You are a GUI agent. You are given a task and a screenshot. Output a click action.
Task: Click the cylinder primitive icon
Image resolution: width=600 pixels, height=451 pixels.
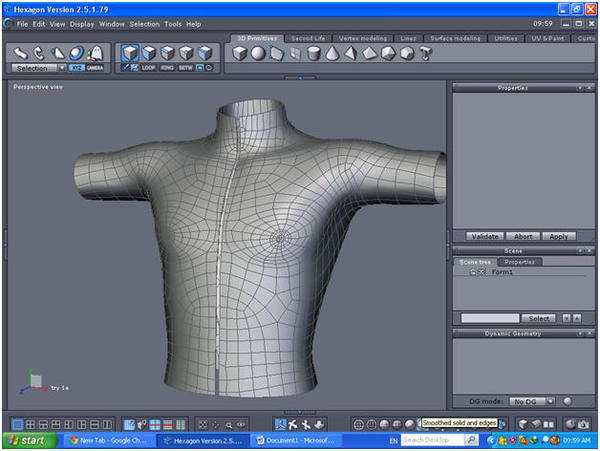coord(313,54)
